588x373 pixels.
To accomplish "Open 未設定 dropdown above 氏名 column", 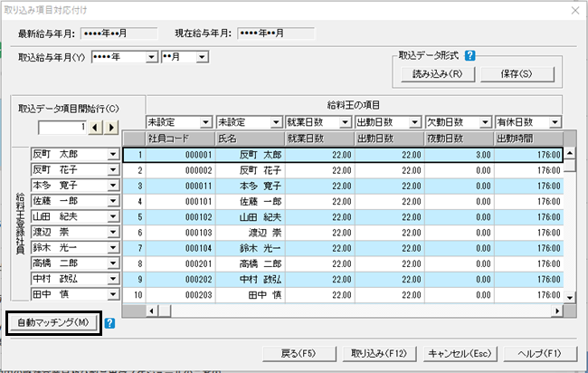I will click(x=276, y=122).
